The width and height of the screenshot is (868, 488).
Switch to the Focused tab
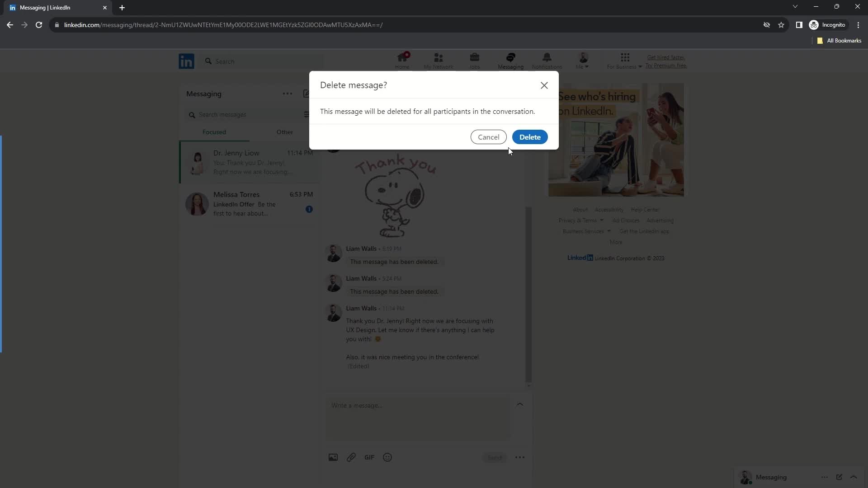point(214,132)
